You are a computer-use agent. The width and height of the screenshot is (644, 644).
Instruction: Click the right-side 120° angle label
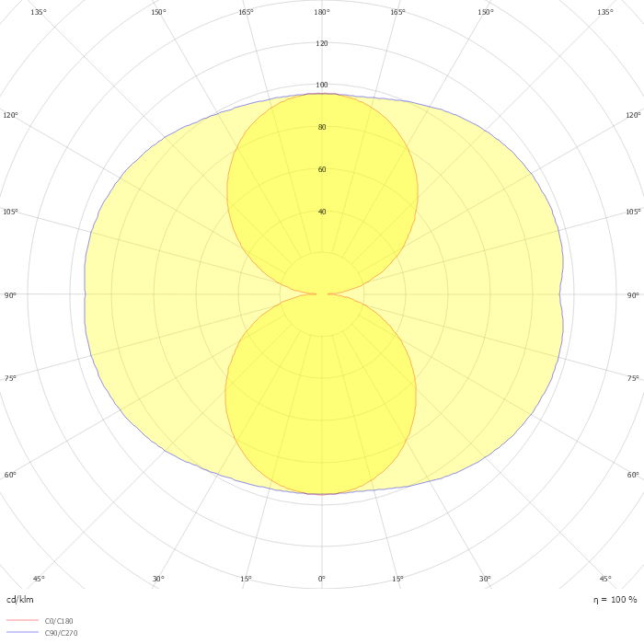pos(633,115)
